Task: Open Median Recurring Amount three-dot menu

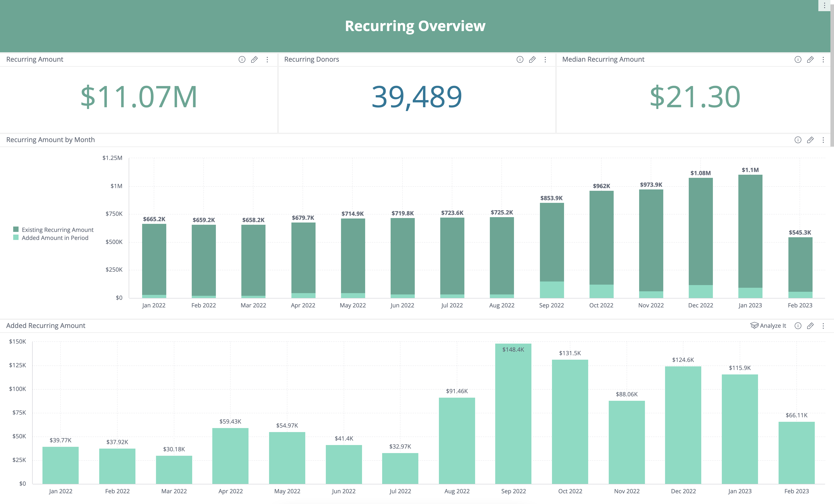Action: tap(823, 60)
